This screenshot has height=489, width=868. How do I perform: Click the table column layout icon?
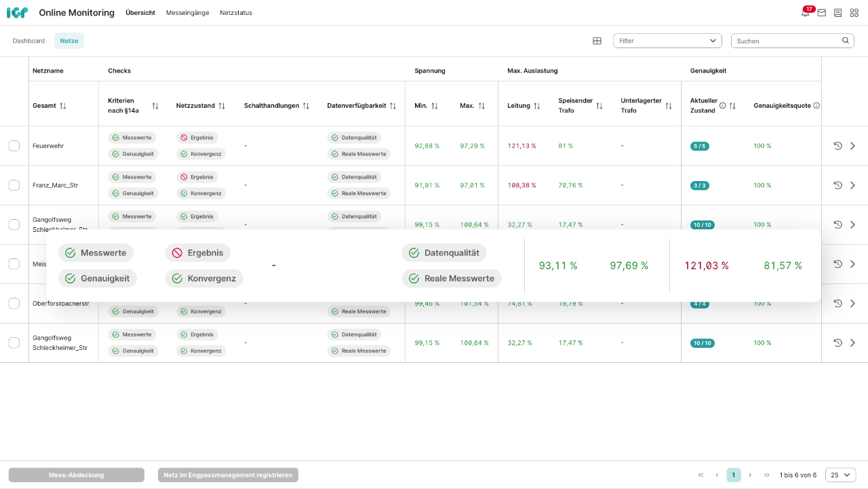[x=597, y=41]
